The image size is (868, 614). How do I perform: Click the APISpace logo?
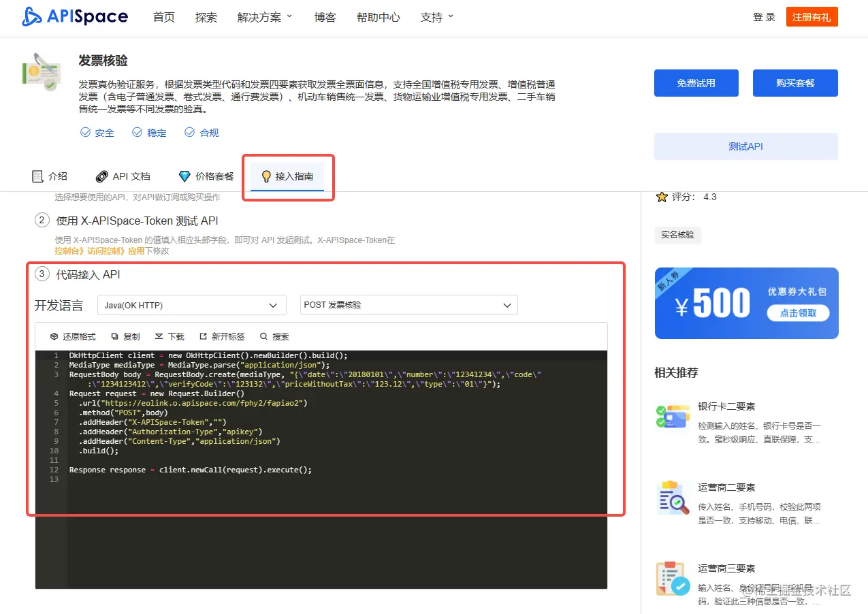click(75, 17)
